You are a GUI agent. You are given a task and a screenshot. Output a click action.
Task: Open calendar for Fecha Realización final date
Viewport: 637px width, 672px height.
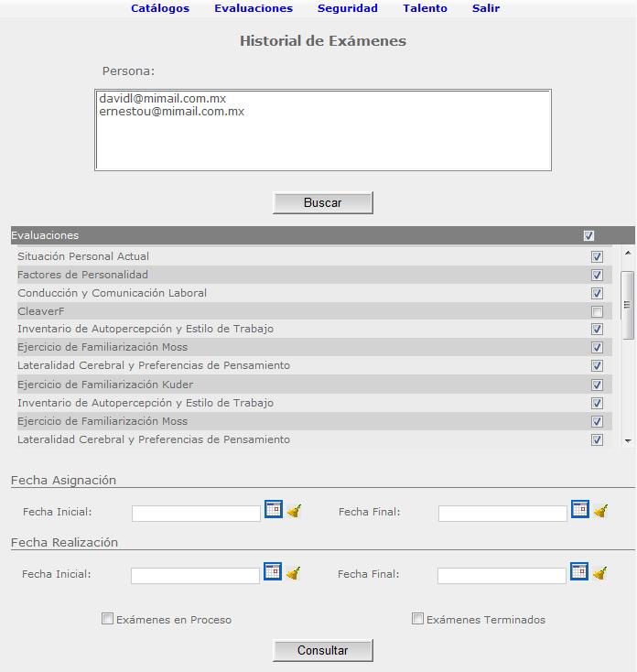pyautogui.click(x=579, y=571)
